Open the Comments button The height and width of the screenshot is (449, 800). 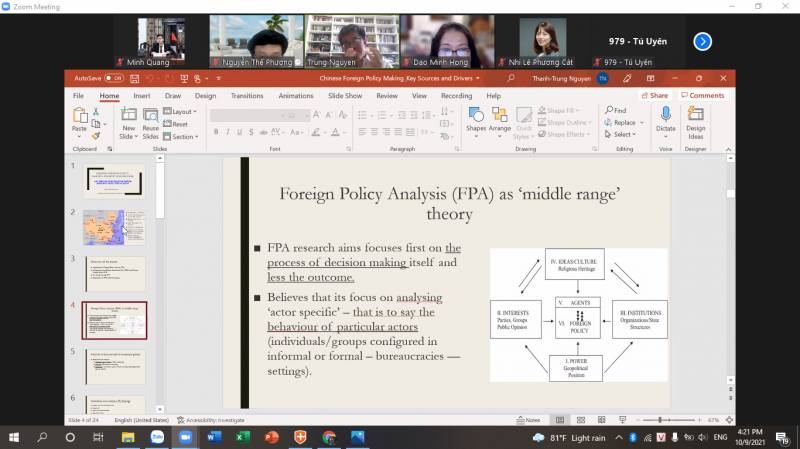coord(702,96)
